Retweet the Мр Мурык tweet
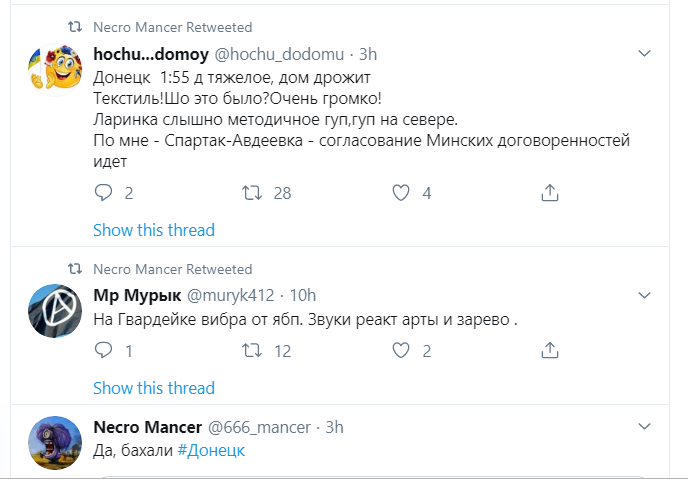The image size is (688, 482). coord(251,350)
